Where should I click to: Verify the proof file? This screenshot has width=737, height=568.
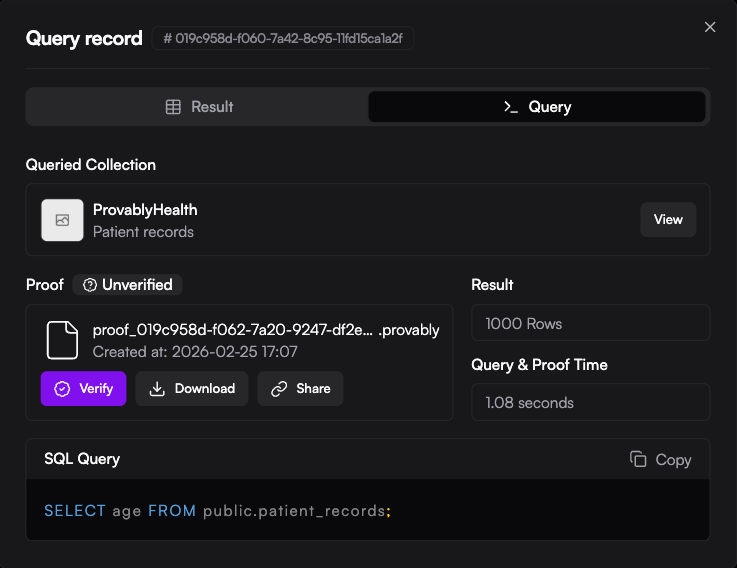pos(84,389)
